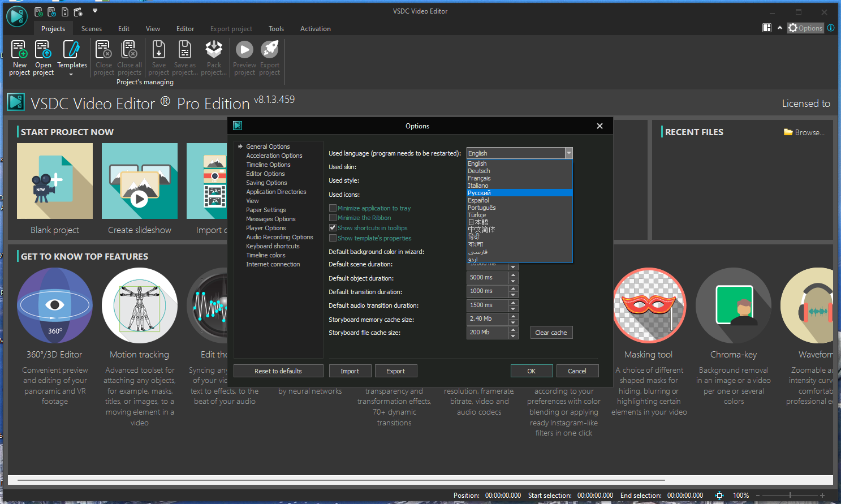Viewport: 841px width, 504px height.
Task: Select Português from the language list
Action: 520,208
